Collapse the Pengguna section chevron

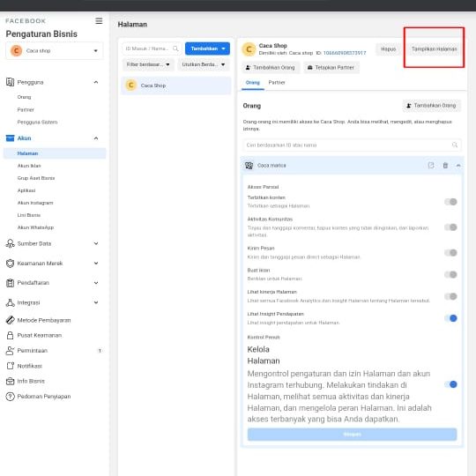pos(96,82)
